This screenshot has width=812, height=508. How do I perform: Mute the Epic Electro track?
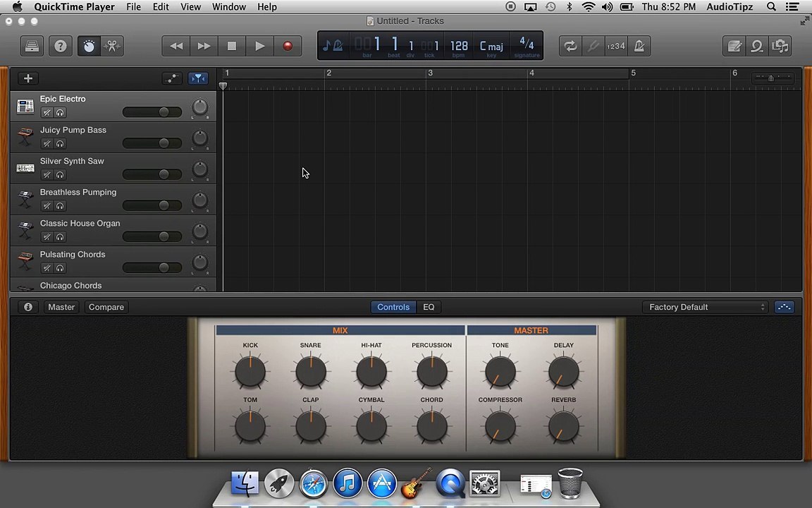point(47,112)
